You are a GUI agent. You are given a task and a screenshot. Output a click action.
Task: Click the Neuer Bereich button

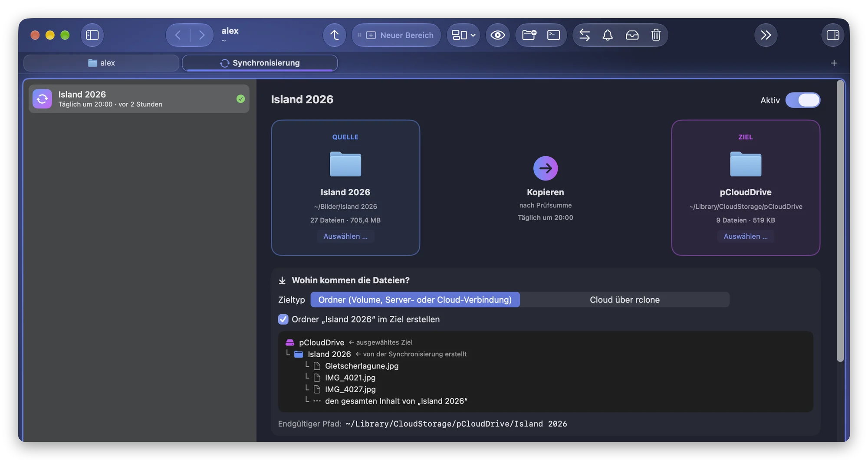396,35
